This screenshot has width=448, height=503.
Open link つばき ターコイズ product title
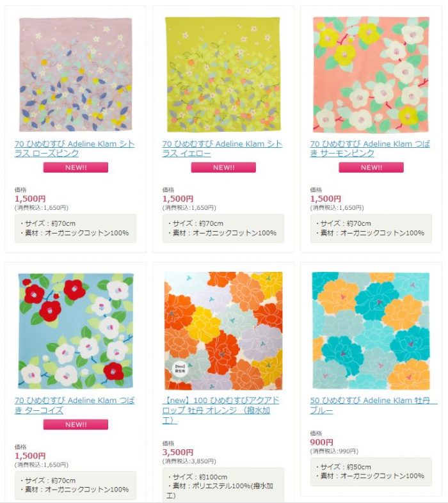click(x=74, y=405)
